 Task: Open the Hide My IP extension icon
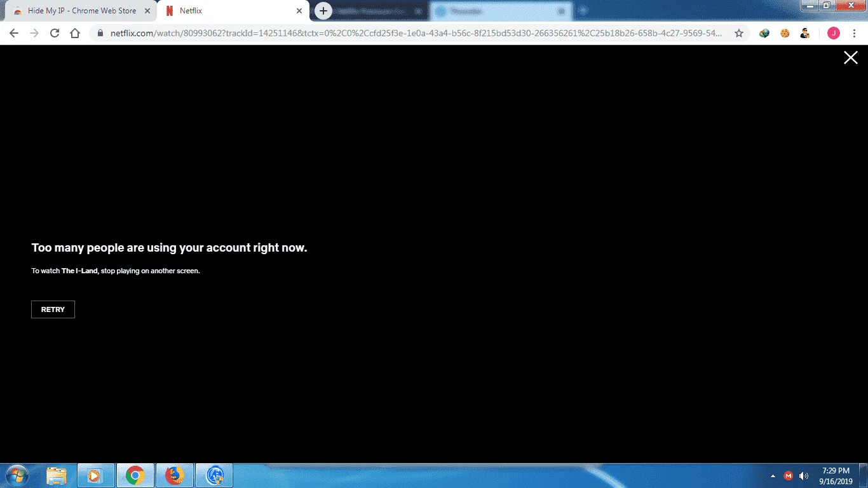804,33
